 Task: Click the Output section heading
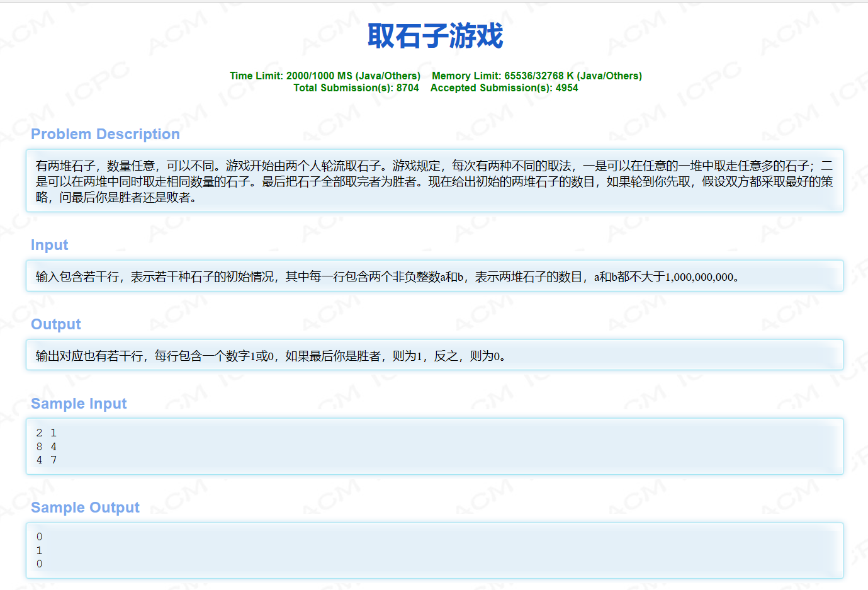click(56, 324)
